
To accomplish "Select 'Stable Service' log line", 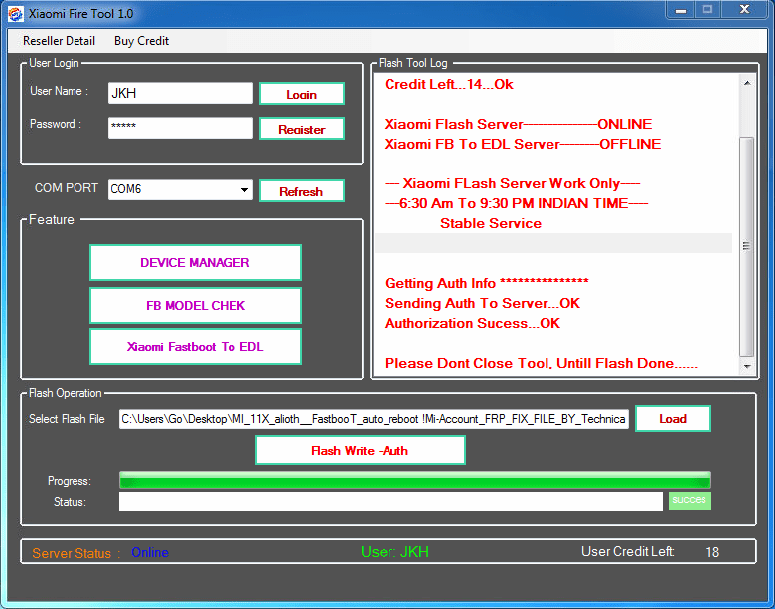I will 491,223.
